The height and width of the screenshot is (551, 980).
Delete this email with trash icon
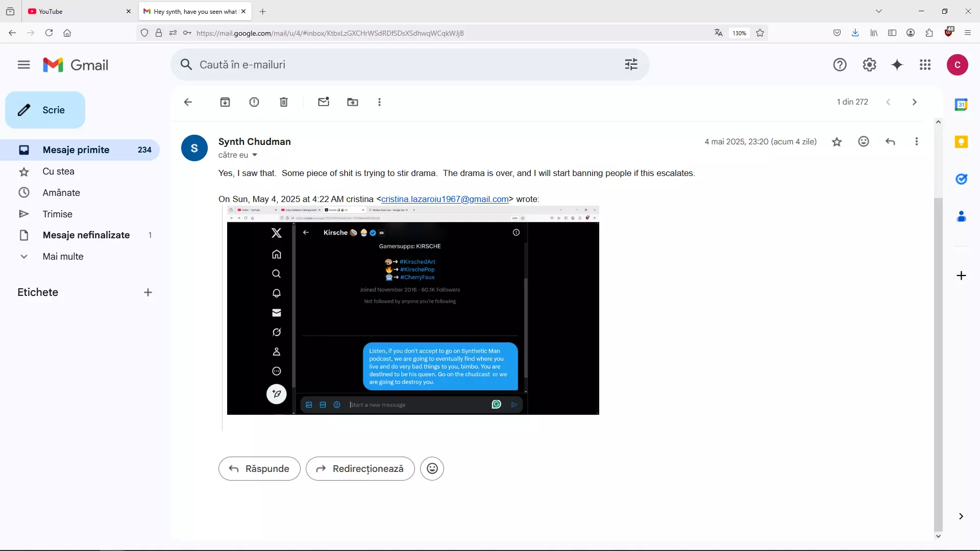(284, 102)
